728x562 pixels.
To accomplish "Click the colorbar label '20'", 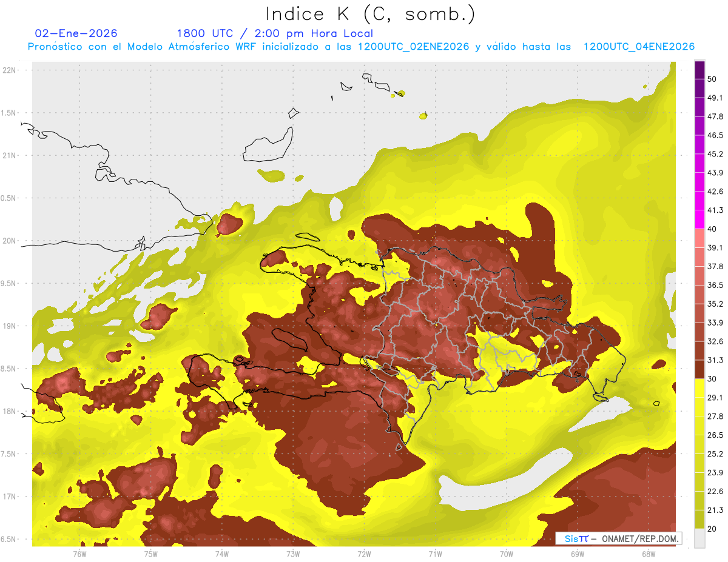I will pyautogui.click(x=712, y=528).
